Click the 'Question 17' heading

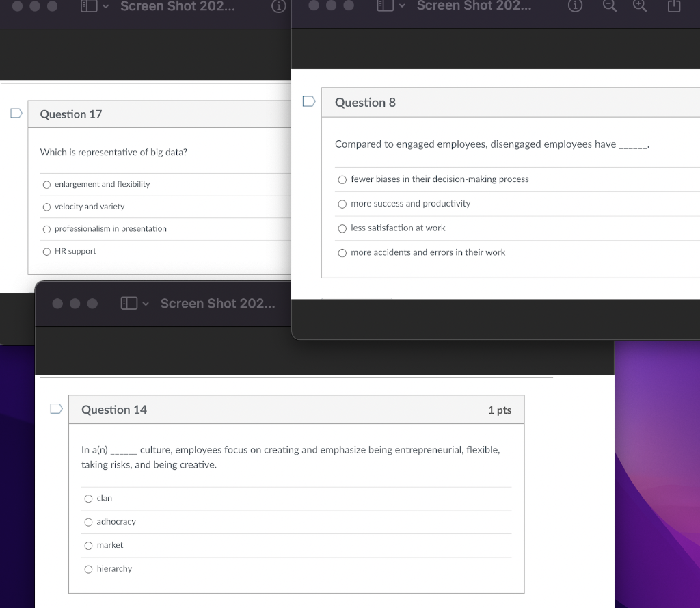[x=71, y=114]
